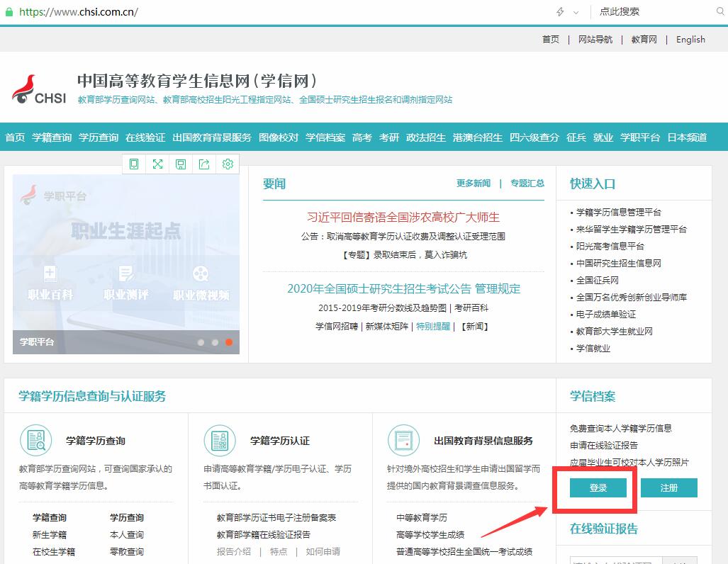Open 学信档案 in the teal navigation bar
Image resolution: width=728 pixels, height=564 pixels.
click(x=325, y=137)
